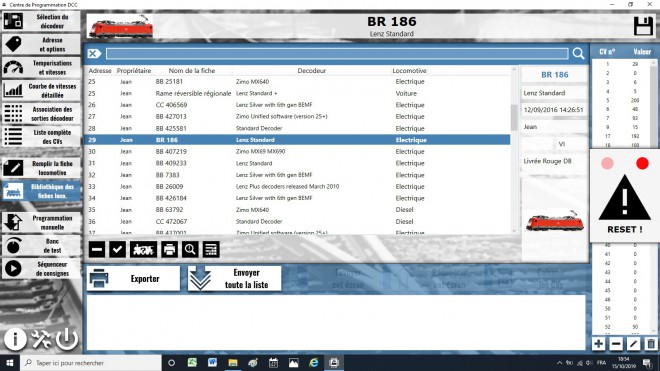Clear the search field with X icon

coord(94,53)
